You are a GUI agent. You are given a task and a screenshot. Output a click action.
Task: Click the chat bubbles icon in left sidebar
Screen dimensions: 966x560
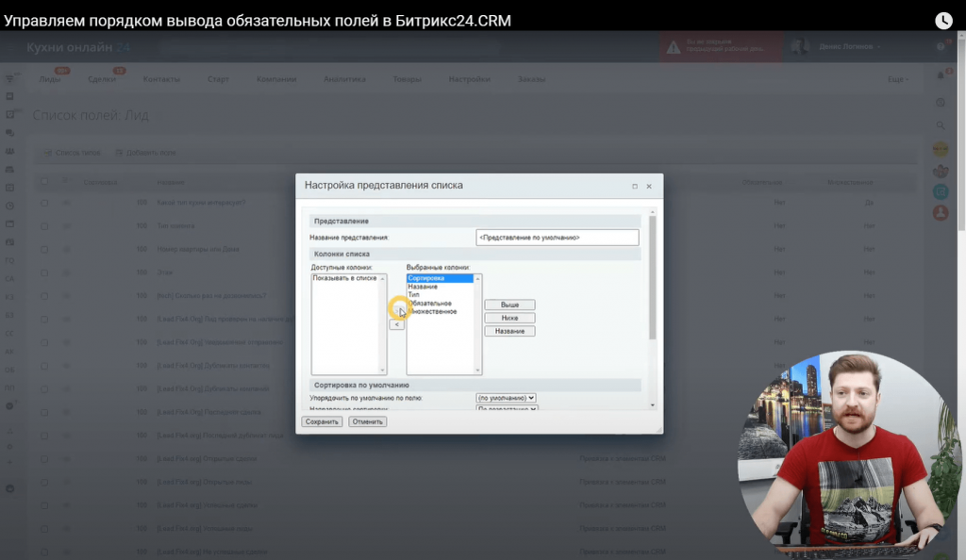(x=9, y=133)
